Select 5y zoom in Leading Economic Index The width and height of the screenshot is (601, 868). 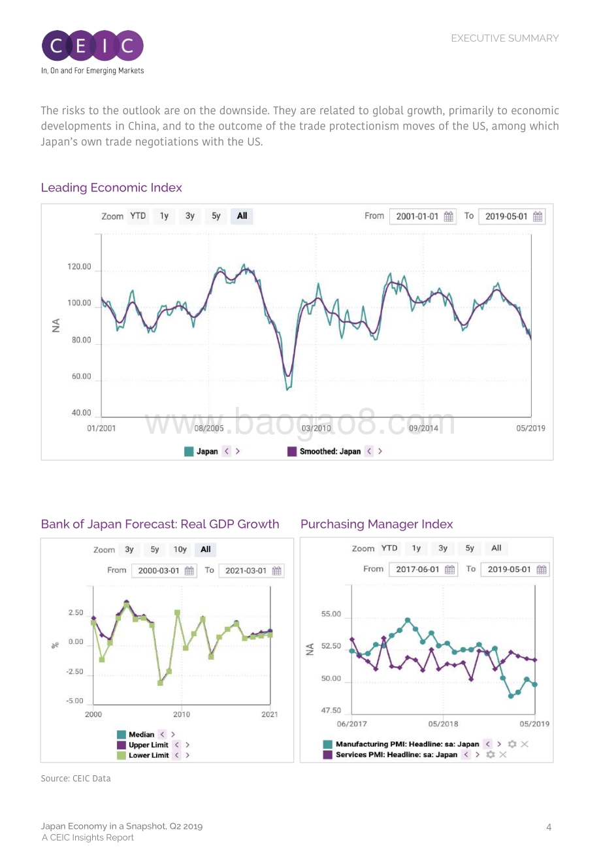tap(216, 216)
